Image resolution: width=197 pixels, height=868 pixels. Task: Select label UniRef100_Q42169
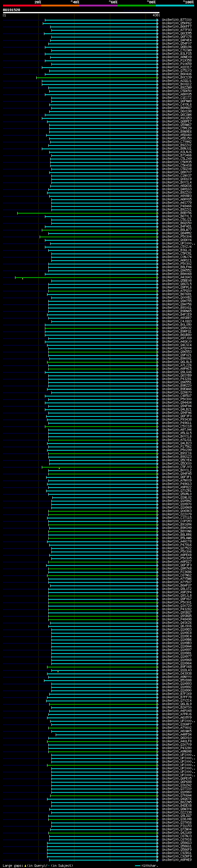(177, 833)
